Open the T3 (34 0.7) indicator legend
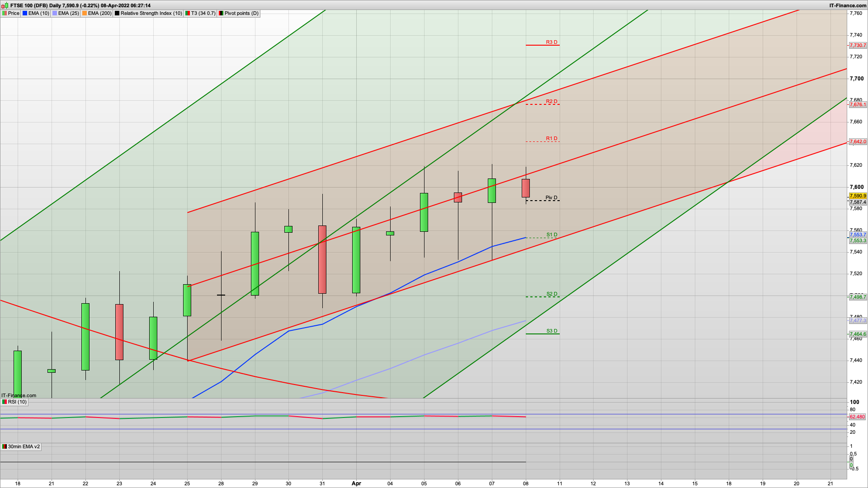 tap(200, 14)
